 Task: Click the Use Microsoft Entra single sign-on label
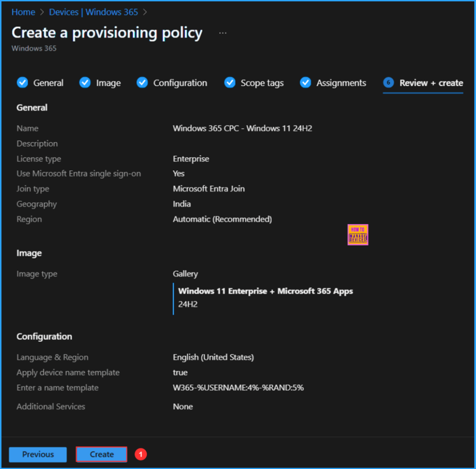click(79, 174)
